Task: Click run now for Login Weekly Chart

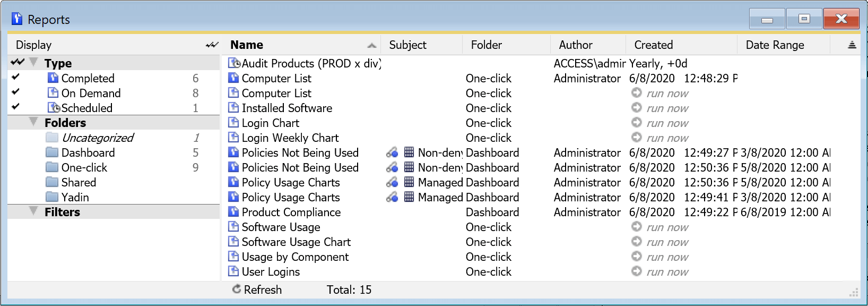Action: point(667,138)
